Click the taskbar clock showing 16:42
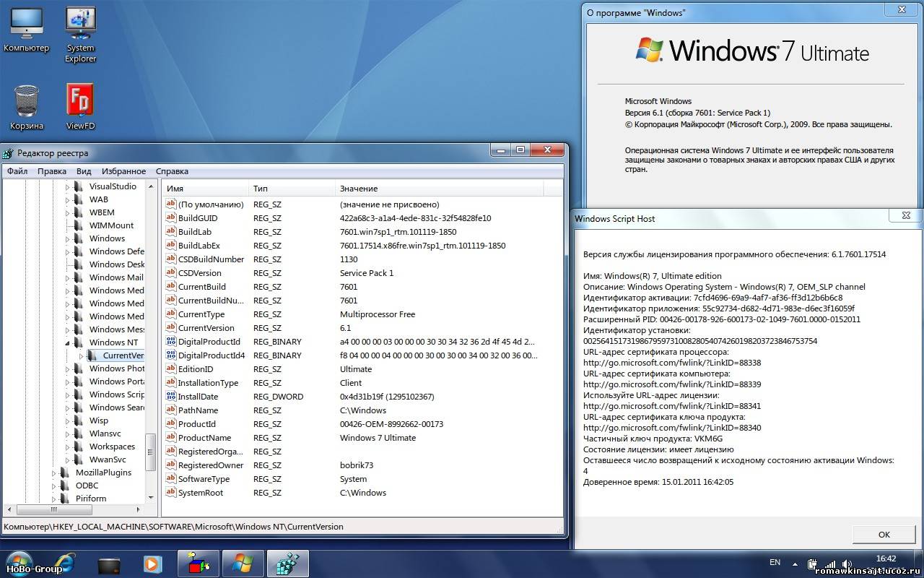The height and width of the screenshot is (578, 924). (886, 558)
